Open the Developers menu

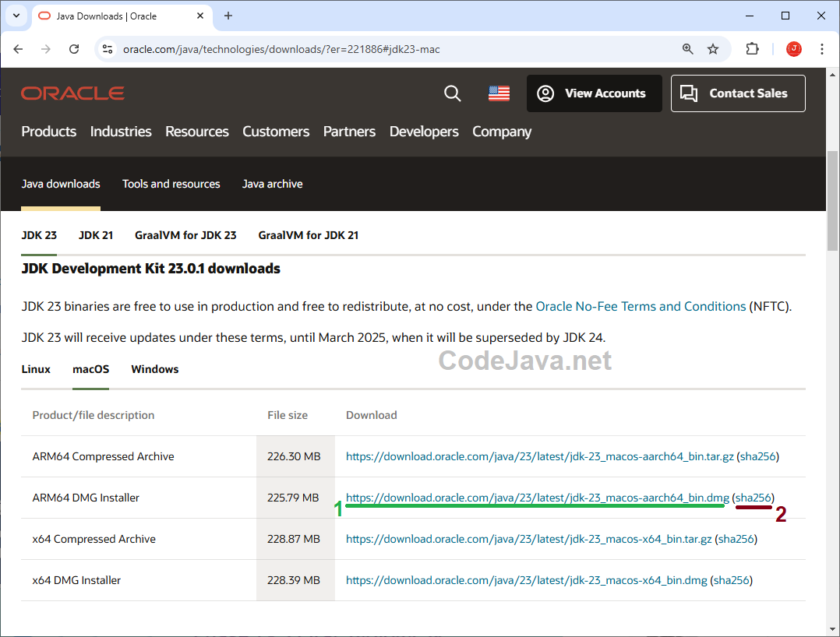tap(424, 132)
